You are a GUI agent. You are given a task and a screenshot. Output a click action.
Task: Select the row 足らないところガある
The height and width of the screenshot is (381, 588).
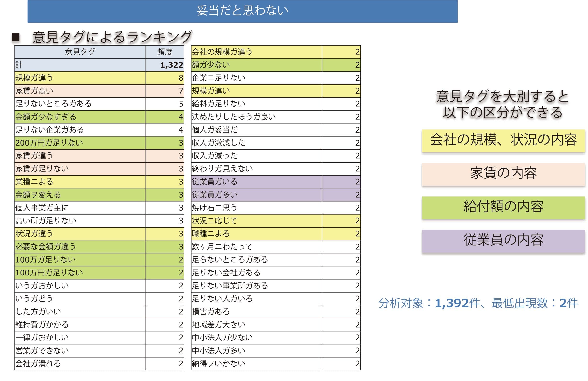(x=276, y=260)
